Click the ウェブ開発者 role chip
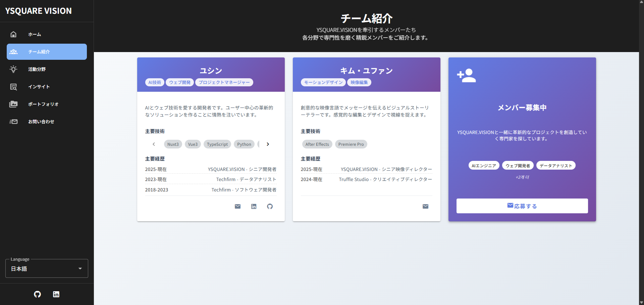Screen dimensions: 644x305 (518, 166)
